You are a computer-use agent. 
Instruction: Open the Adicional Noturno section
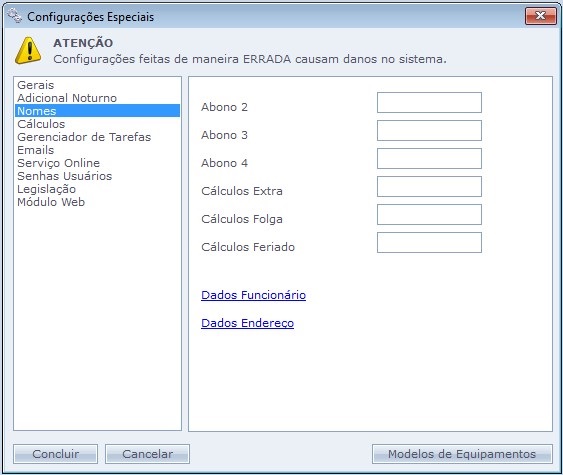[x=67, y=98]
